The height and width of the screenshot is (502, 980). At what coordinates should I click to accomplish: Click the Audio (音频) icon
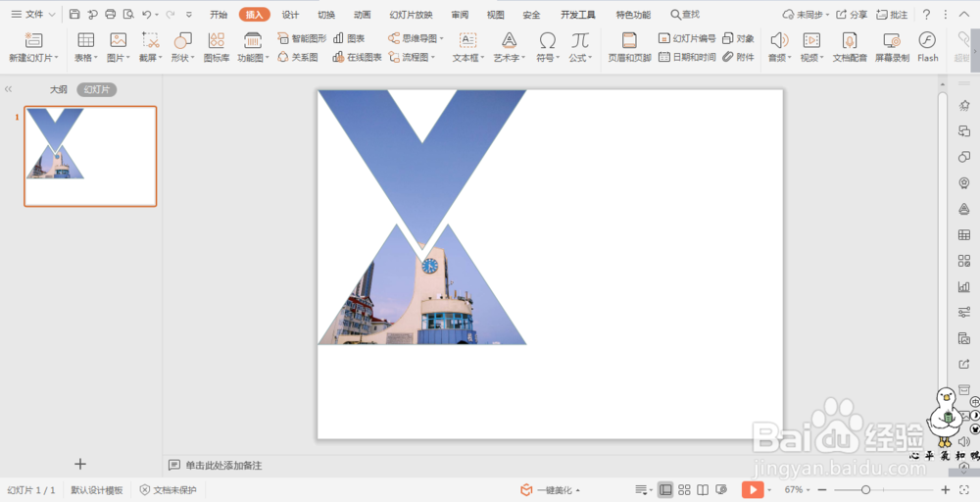[779, 40]
